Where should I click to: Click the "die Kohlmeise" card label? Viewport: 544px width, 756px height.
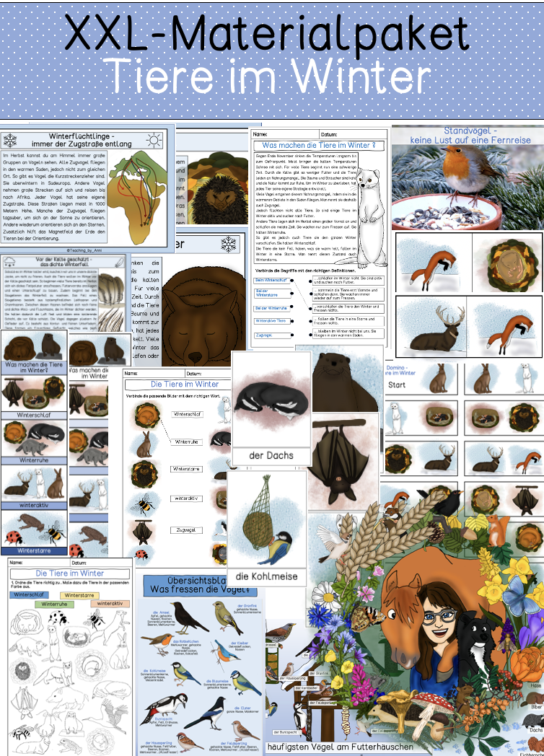pyautogui.click(x=267, y=576)
